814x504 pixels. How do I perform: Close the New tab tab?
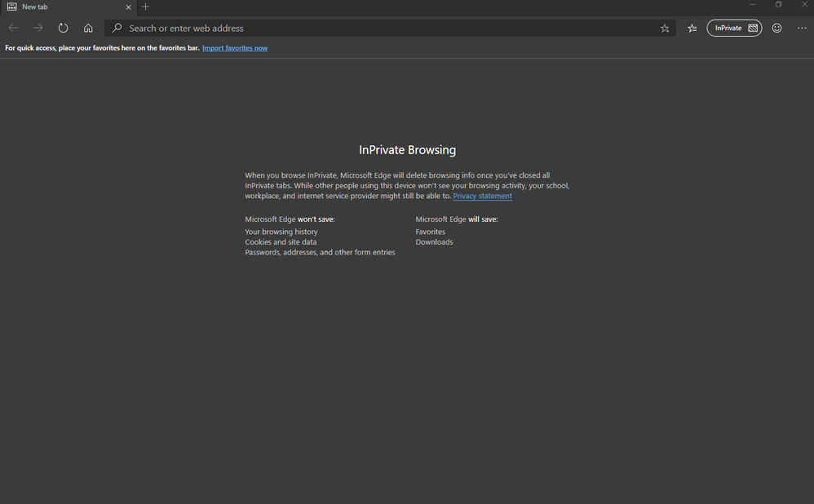(128, 7)
